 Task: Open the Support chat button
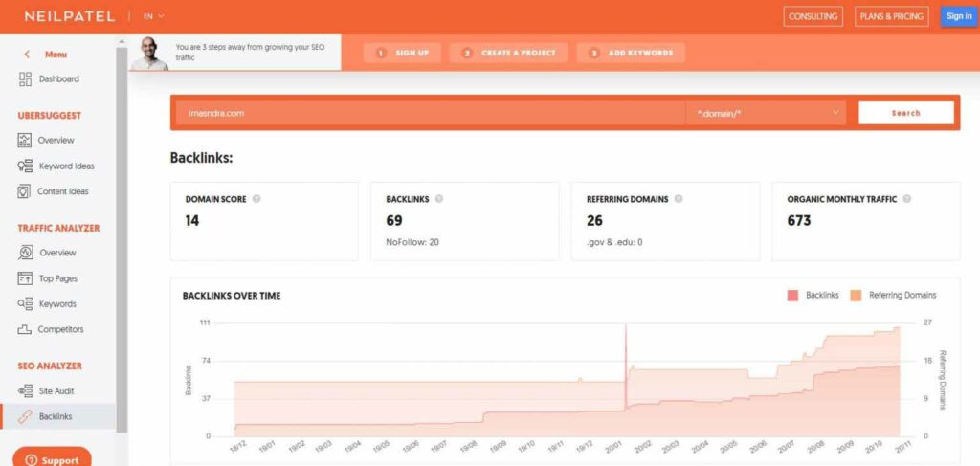[x=52, y=457]
